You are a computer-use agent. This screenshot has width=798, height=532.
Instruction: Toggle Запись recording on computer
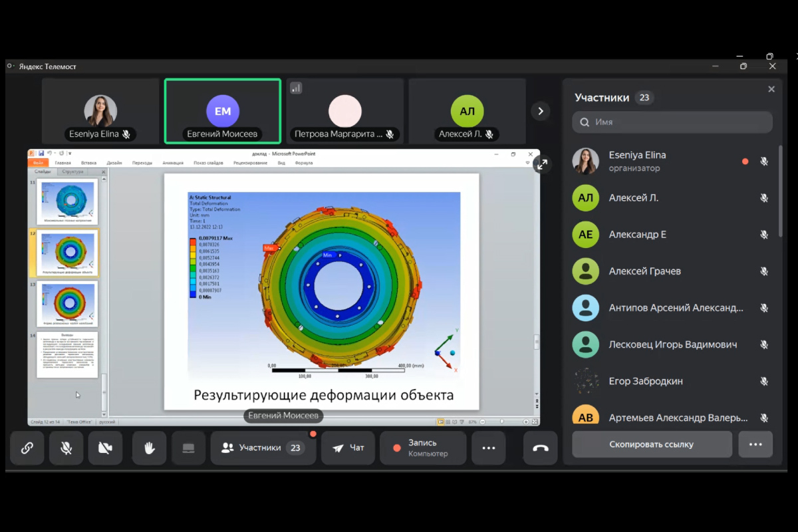pyautogui.click(x=422, y=448)
